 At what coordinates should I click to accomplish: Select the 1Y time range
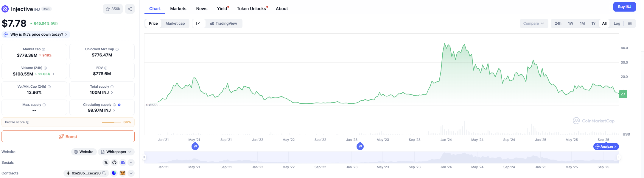593,23
